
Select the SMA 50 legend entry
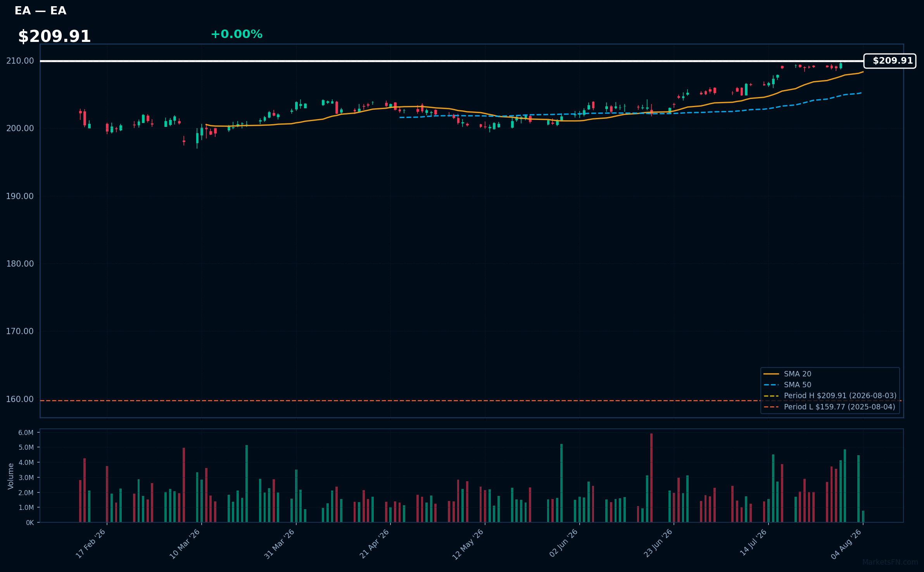point(788,385)
